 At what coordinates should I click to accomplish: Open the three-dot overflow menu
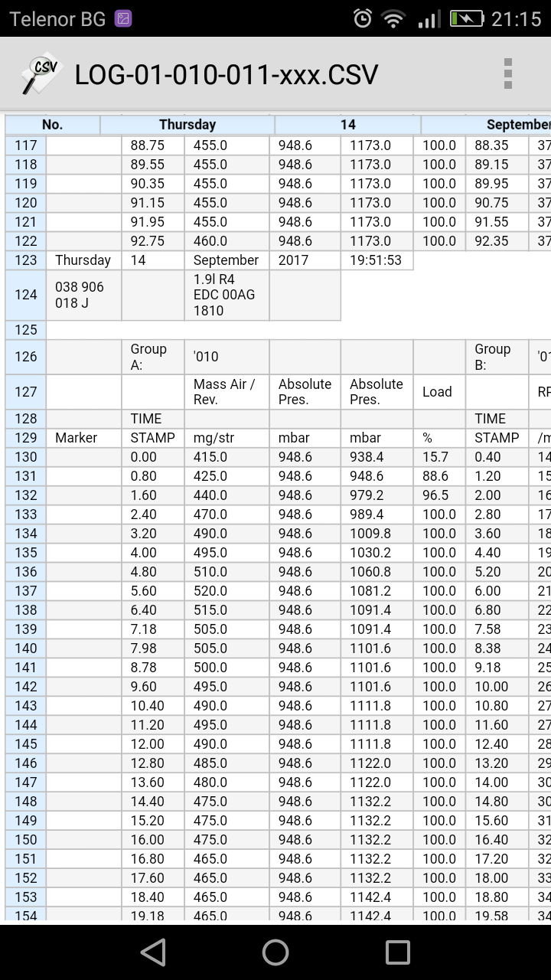pos(507,74)
